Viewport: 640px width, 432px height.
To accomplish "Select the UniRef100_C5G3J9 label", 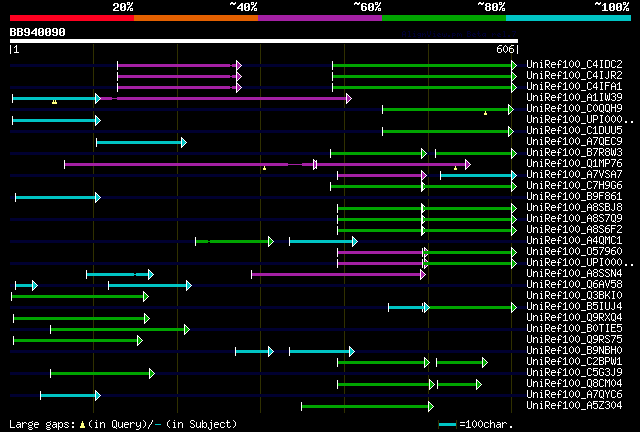I will coord(574,373).
